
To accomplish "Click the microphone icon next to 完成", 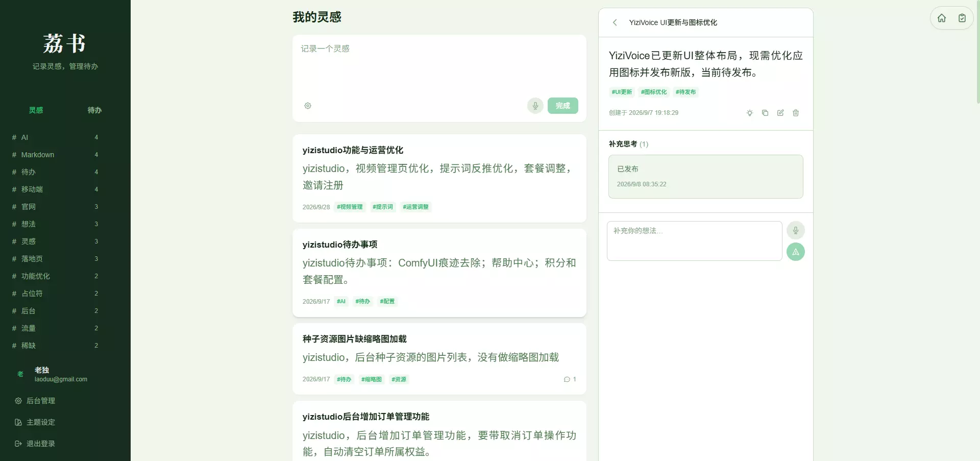I will tap(535, 106).
